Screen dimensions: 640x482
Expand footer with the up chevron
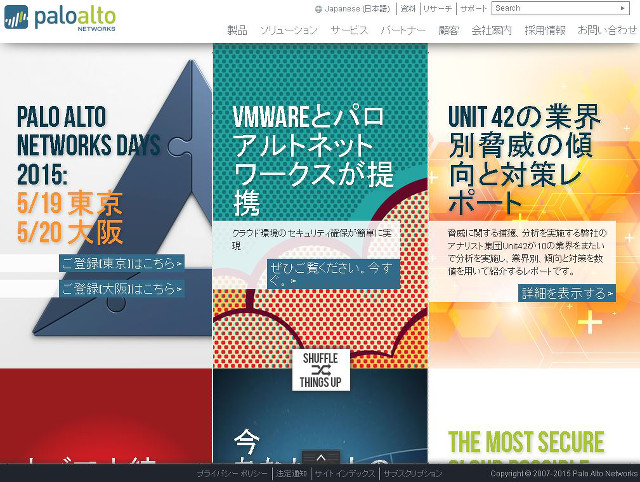point(321,457)
